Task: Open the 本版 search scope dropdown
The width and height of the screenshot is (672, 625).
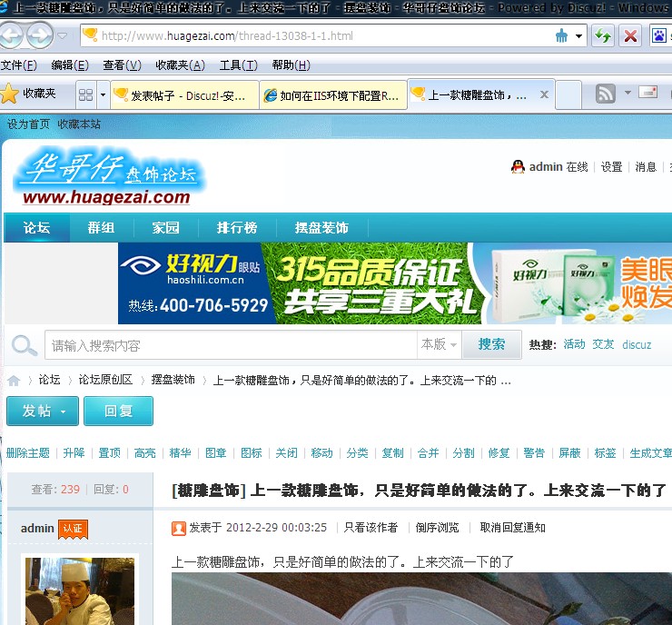Action: pos(439,344)
